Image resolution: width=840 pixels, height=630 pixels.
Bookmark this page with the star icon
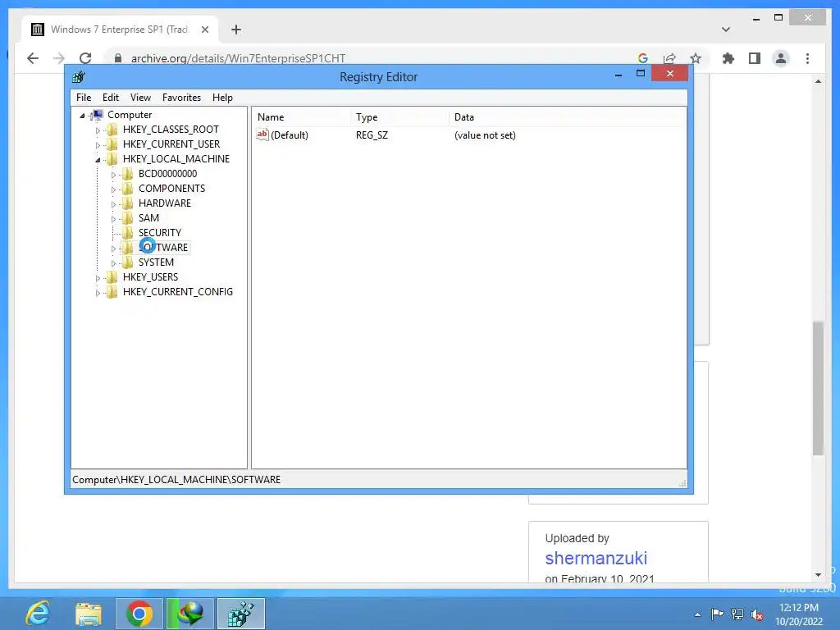pyautogui.click(x=696, y=58)
